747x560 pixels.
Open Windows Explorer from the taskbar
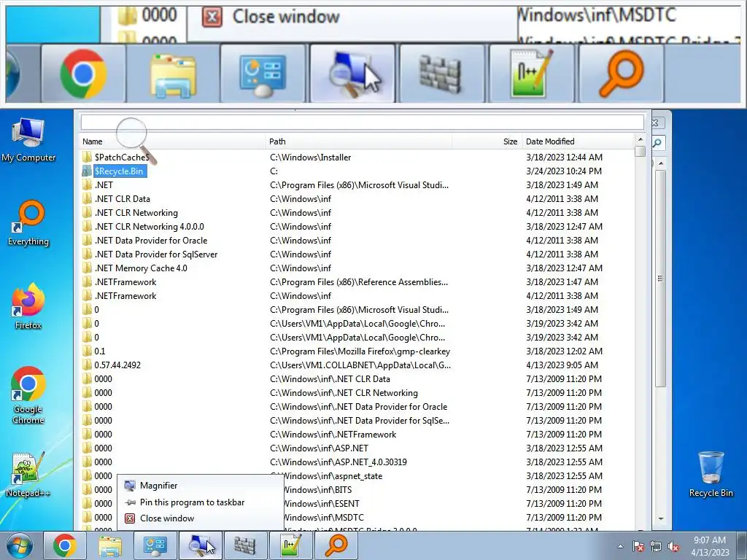(x=110, y=545)
